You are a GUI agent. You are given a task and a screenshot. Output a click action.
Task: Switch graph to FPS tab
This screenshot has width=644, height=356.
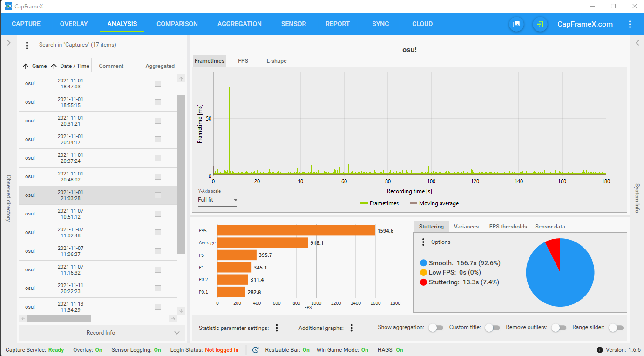(x=243, y=61)
